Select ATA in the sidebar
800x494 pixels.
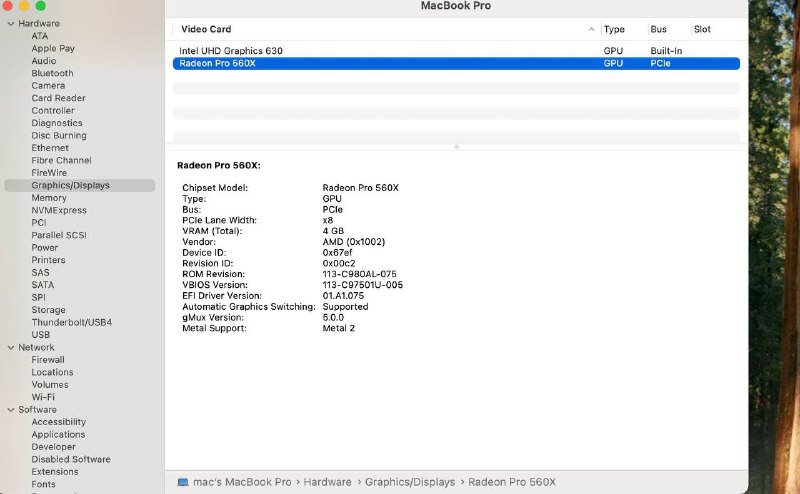click(40, 36)
